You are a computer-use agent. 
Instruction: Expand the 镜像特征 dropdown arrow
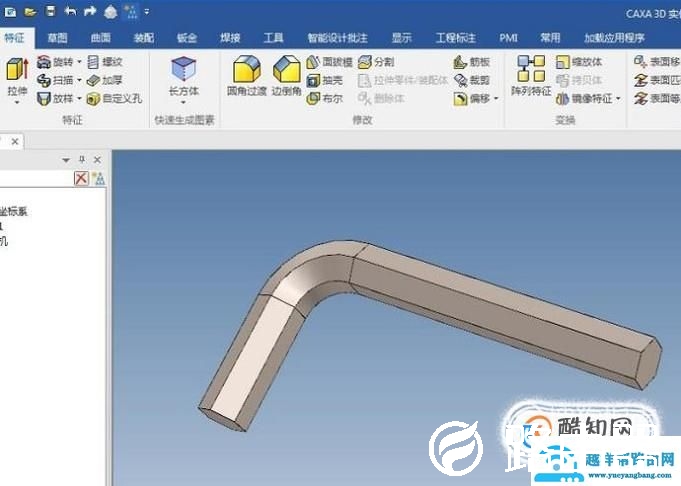click(618, 99)
